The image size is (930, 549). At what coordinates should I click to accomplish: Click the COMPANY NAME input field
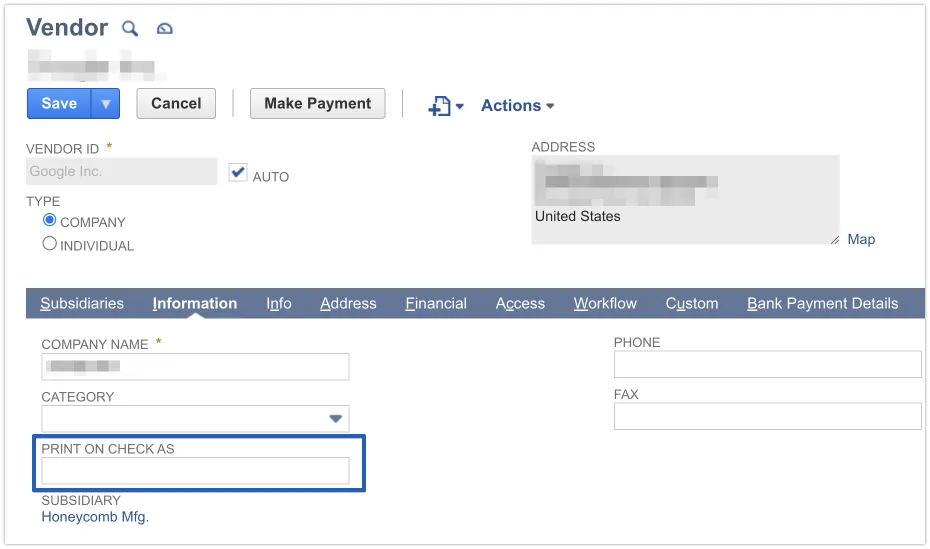point(195,366)
